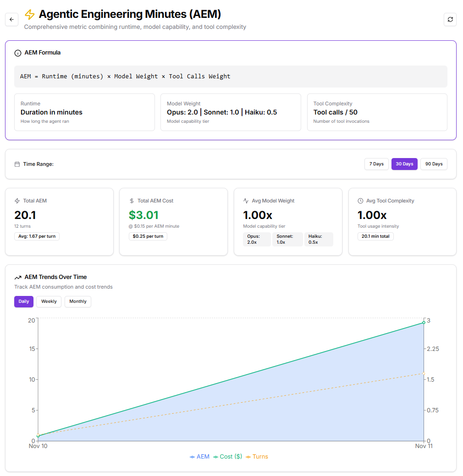Viewport: 463px width, 476px height.
Task: Click the trend arrow icon beside AEM Trends Over Time
Action: [17, 277]
